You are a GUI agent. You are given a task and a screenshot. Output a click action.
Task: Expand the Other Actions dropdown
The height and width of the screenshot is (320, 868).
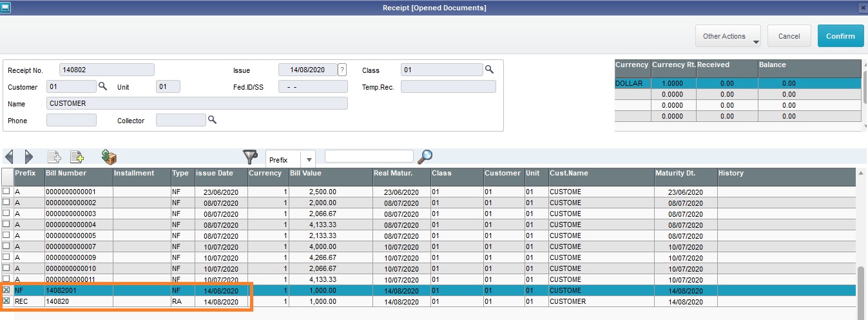tap(728, 36)
